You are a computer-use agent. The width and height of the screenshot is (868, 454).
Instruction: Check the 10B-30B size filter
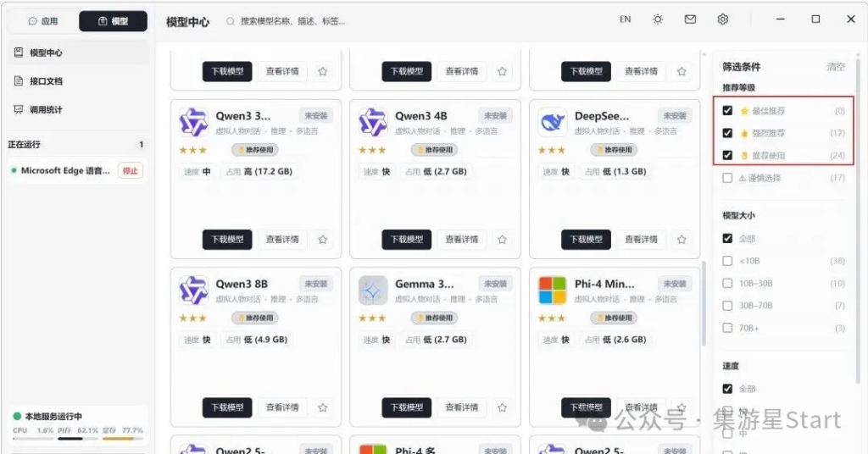pyautogui.click(x=727, y=283)
